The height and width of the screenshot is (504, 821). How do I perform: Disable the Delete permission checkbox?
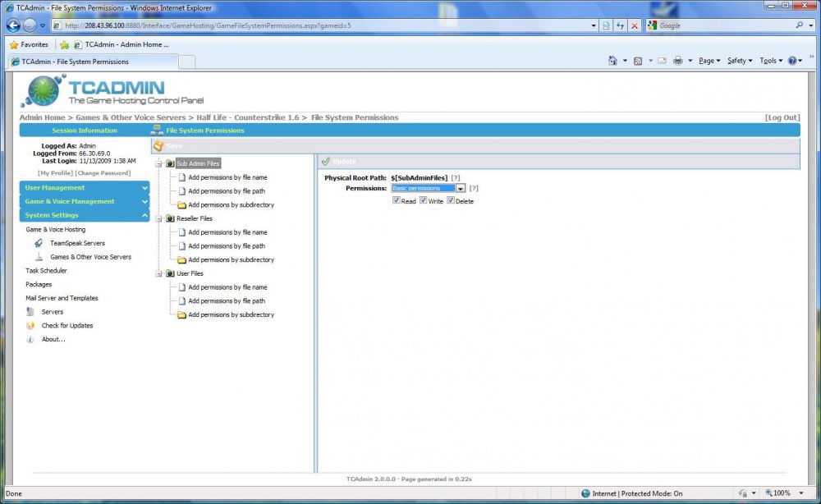pos(451,200)
